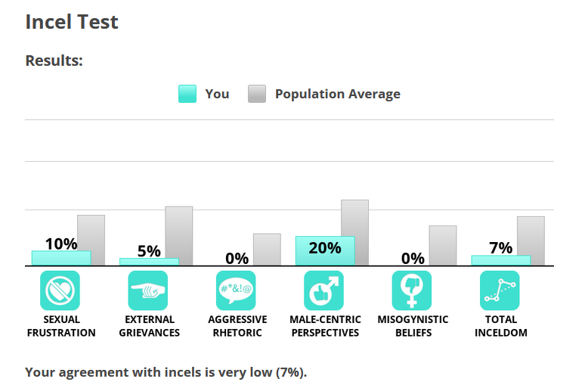Click the "Results:" subheading

coord(54,61)
